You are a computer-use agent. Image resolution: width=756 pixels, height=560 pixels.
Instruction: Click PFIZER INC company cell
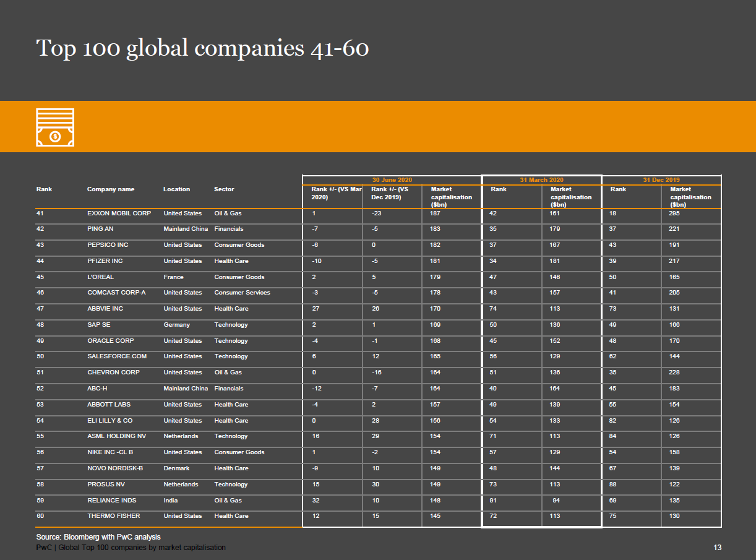[x=105, y=261]
